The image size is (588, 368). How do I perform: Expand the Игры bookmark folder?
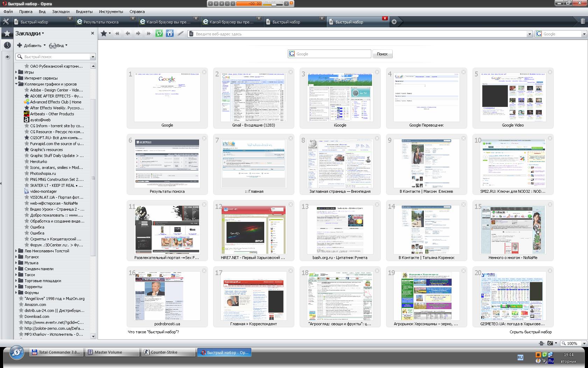(x=16, y=72)
